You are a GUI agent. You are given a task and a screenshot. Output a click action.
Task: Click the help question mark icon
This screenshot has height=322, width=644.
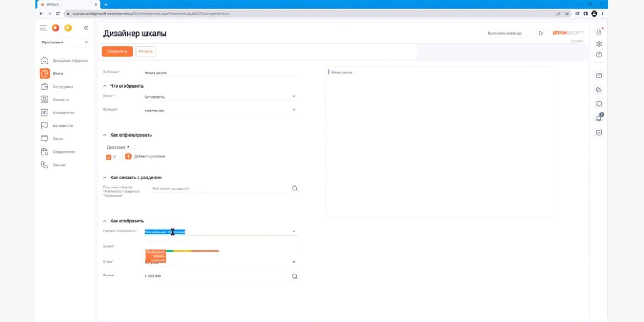[599, 54]
